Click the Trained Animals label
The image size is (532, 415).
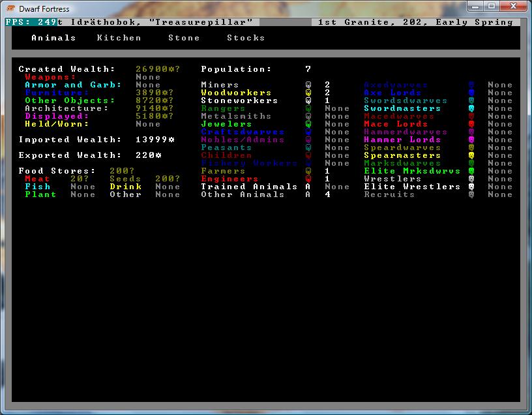point(249,187)
